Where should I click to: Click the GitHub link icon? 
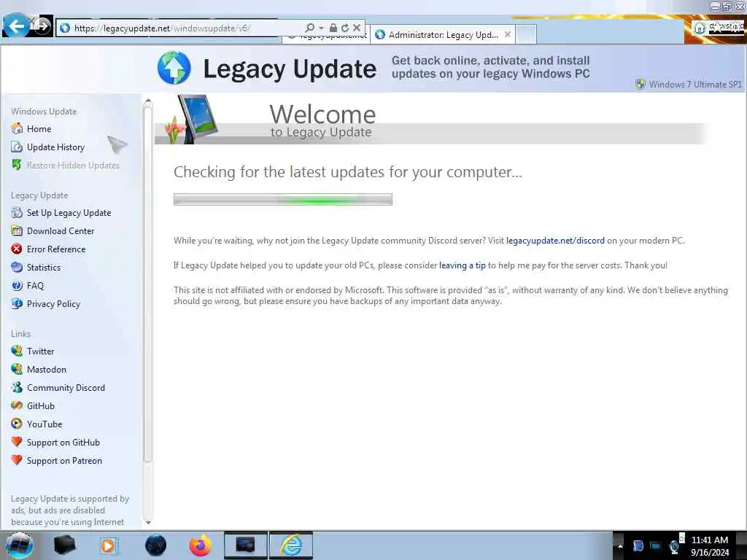[x=17, y=405]
